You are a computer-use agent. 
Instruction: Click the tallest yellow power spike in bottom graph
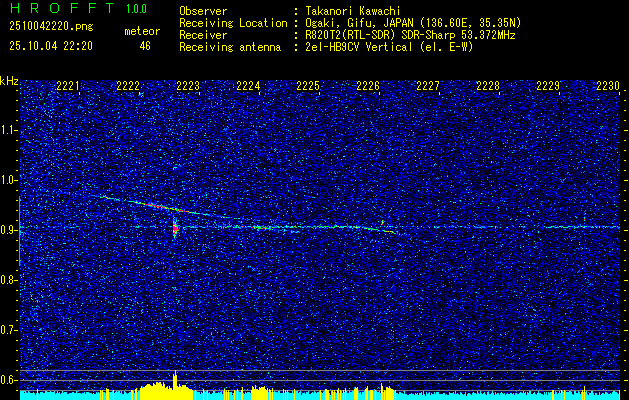175,385
